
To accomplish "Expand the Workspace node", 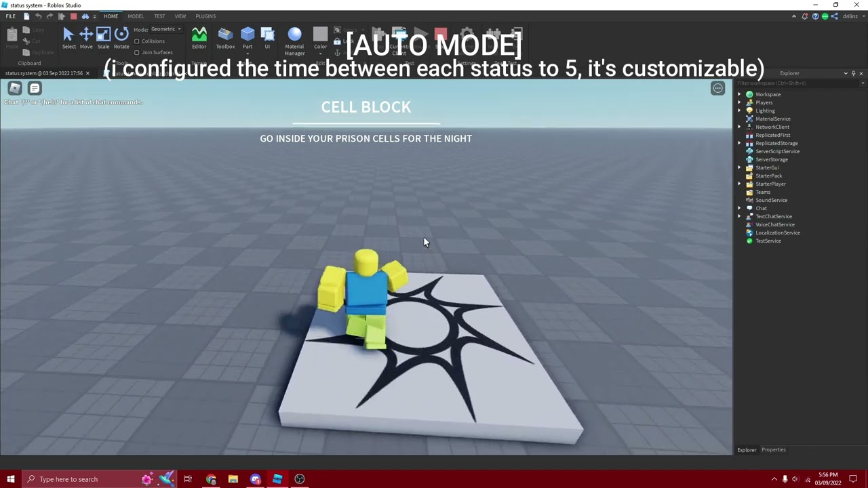I will [x=740, y=94].
